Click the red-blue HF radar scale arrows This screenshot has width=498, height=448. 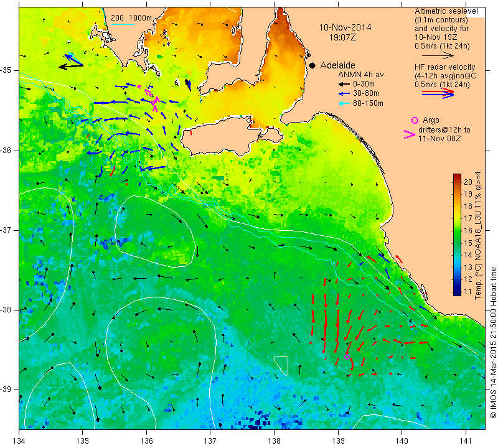click(x=438, y=93)
